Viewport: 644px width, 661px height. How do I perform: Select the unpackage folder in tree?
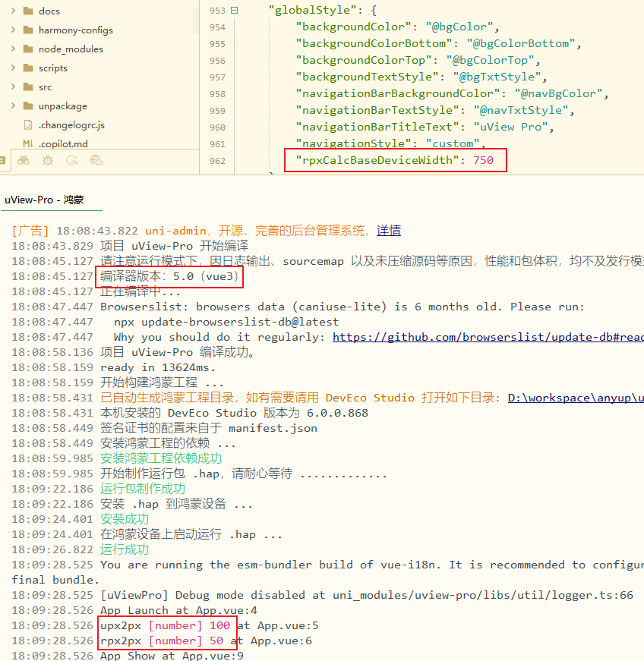point(62,106)
